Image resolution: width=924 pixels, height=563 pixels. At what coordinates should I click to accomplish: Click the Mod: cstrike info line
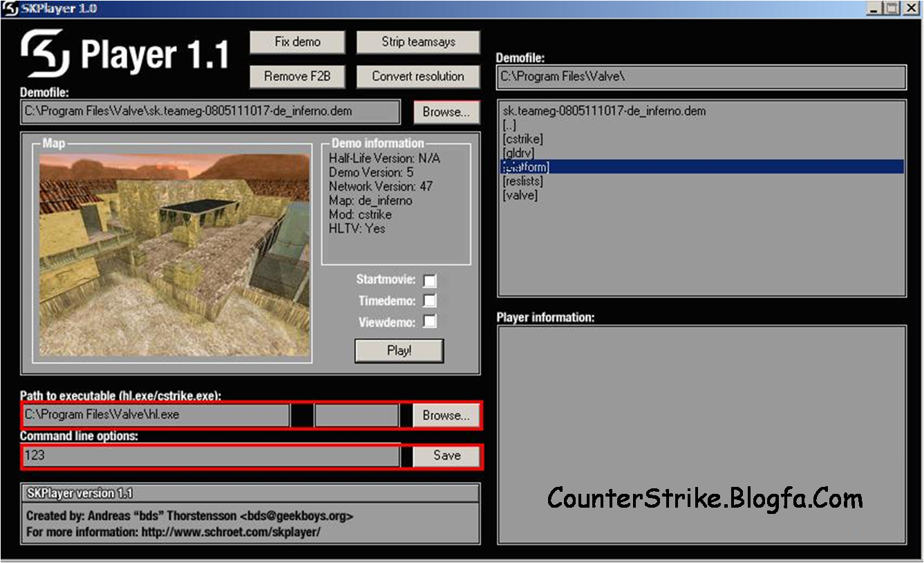coord(360,214)
